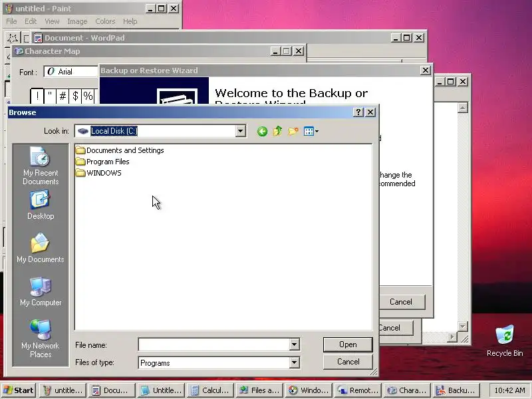Click Cancel in Backup or Restore Wizard
This screenshot has width=532, height=399.
click(401, 302)
